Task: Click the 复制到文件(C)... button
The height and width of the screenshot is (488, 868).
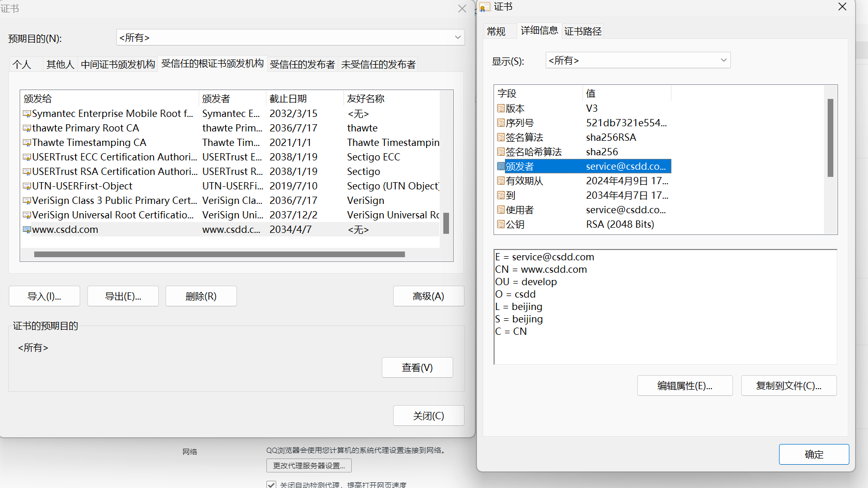Action: tap(789, 386)
